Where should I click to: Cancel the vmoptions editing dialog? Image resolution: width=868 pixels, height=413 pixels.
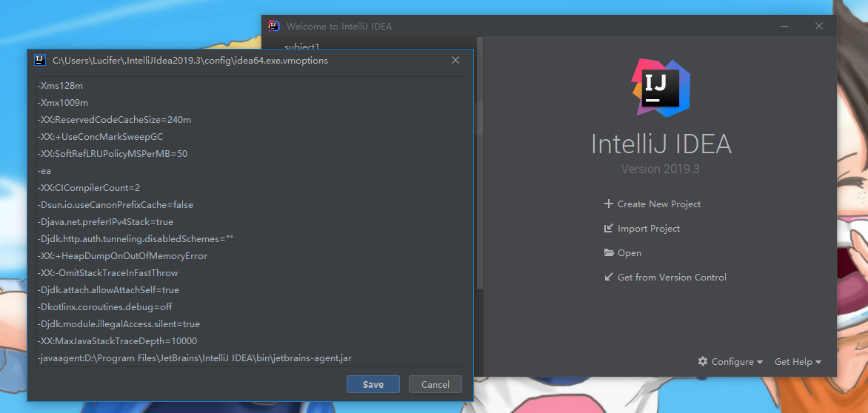coord(435,384)
